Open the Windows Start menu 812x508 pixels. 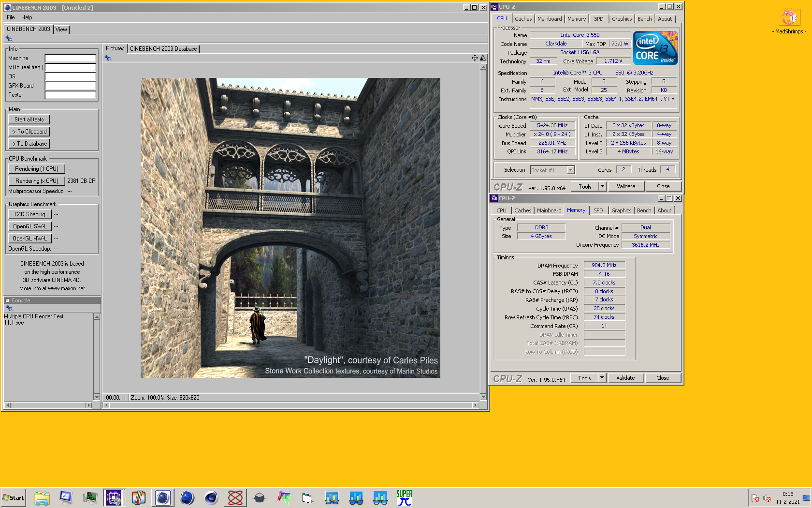(13, 497)
